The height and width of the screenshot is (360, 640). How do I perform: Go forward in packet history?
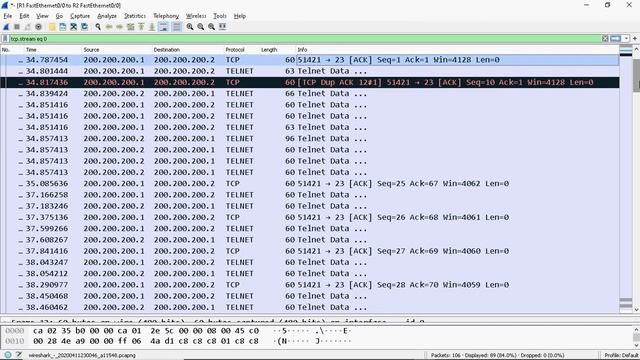119,27
